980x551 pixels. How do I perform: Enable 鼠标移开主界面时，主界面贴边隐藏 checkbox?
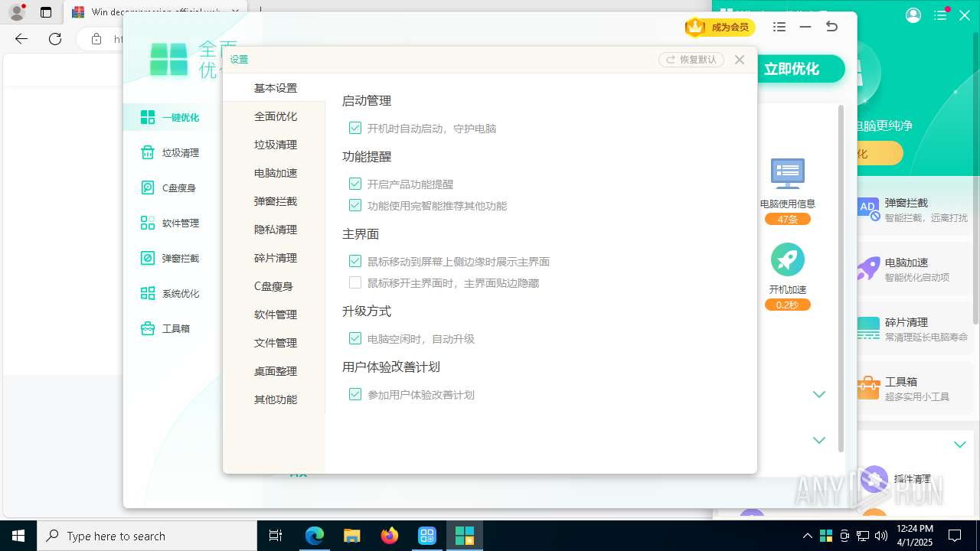pyautogui.click(x=355, y=282)
